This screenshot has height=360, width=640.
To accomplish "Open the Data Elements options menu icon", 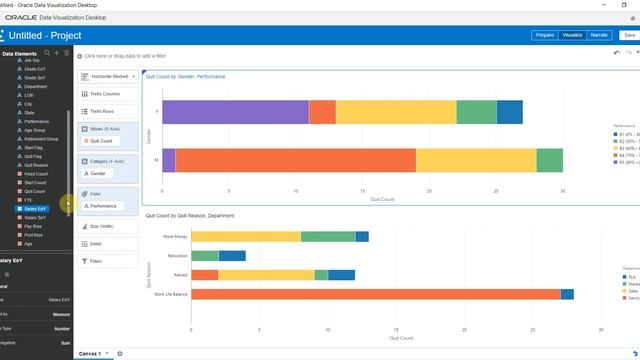I will 66,53.
